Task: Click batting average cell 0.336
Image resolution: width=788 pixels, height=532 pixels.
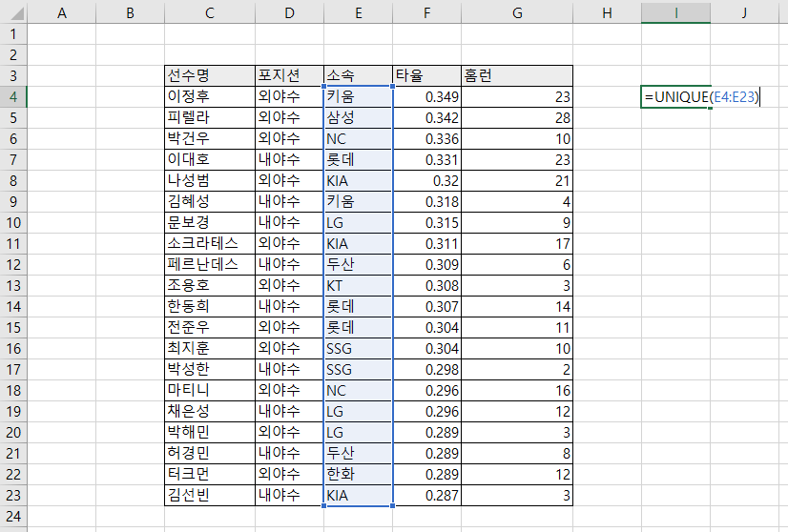Action: (426, 138)
